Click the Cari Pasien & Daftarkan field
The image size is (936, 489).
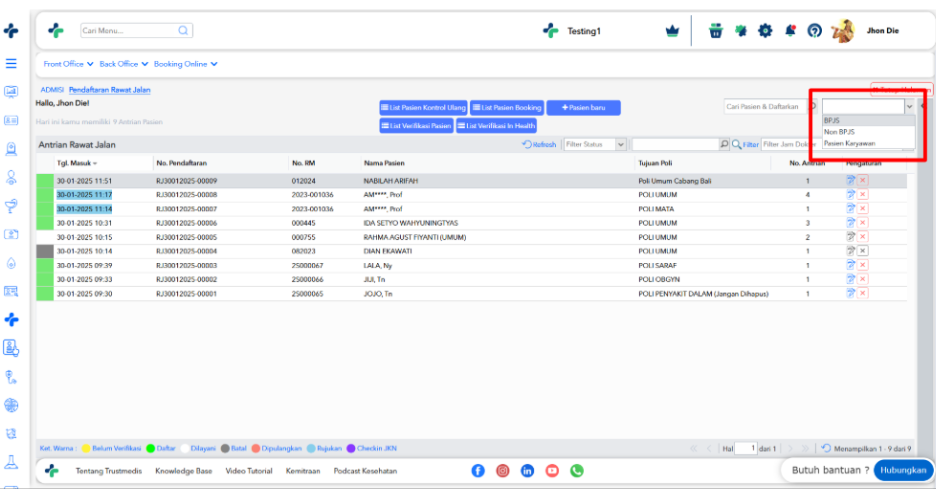[765, 107]
